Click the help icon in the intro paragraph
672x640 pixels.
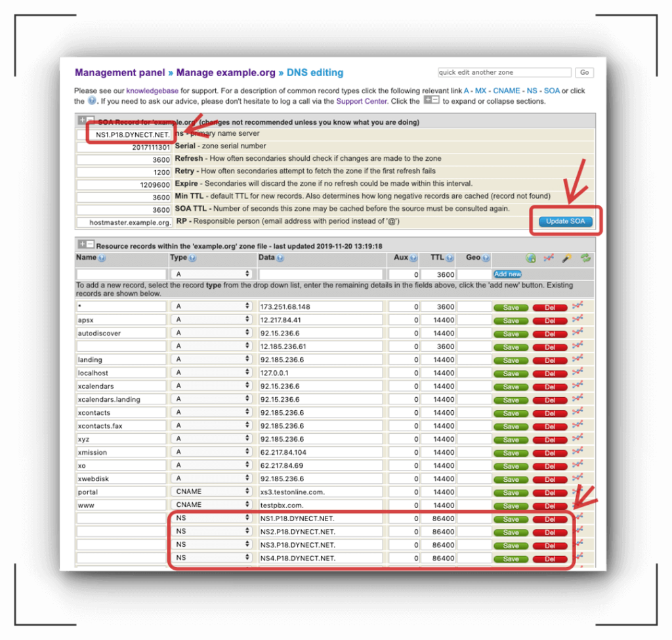tap(92, 100)
